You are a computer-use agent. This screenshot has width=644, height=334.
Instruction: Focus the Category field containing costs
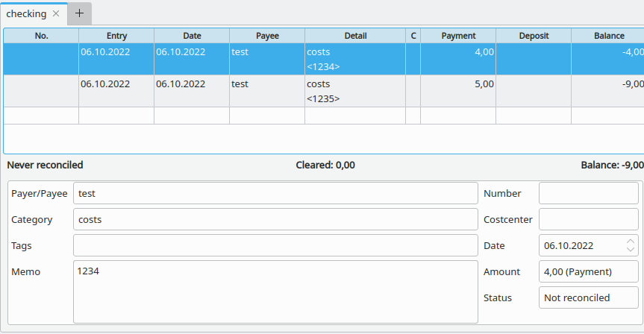(x=275, y=219)
